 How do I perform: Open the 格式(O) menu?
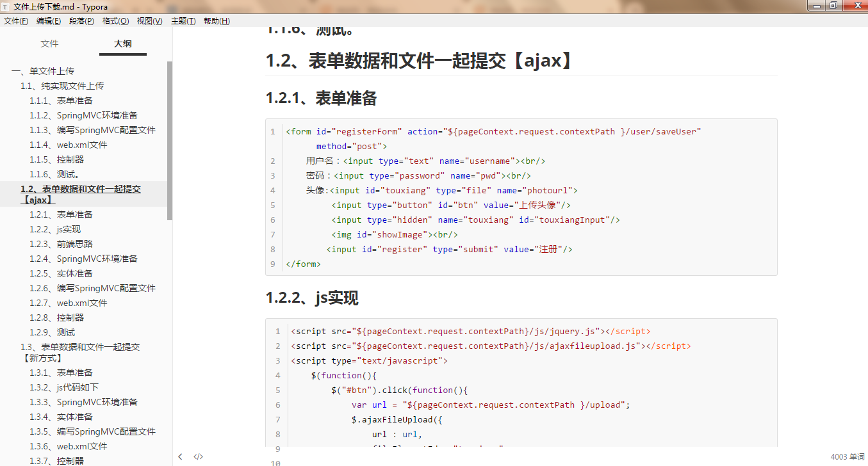[x=115, y=21]
